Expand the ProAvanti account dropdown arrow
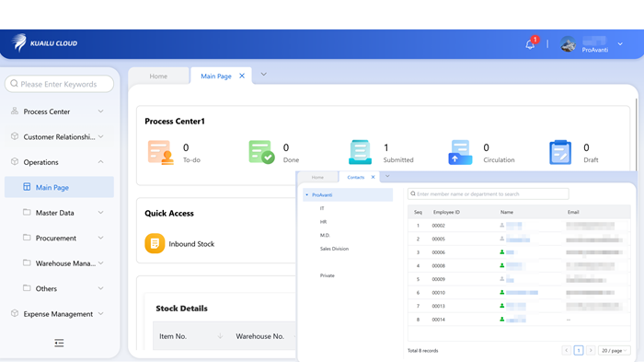The image size is (644, 362). pyautogui.click(x=620, y=44)
